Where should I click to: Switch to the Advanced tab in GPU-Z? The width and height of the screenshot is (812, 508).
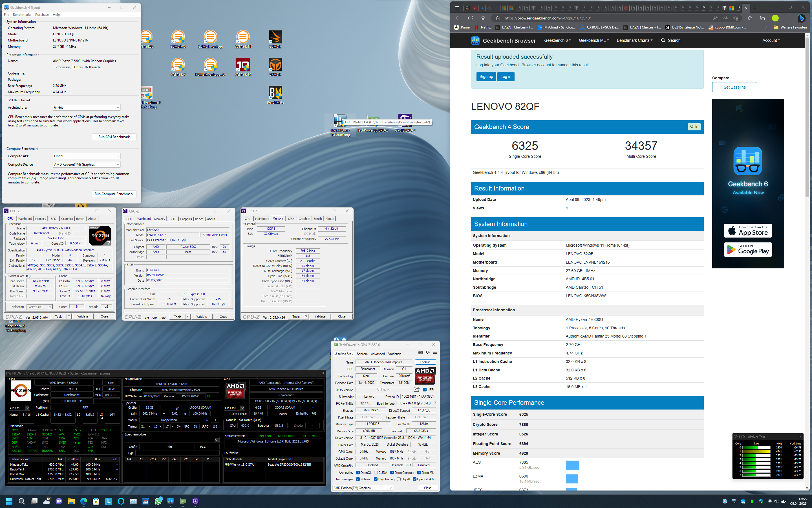[x=378, y=354]
